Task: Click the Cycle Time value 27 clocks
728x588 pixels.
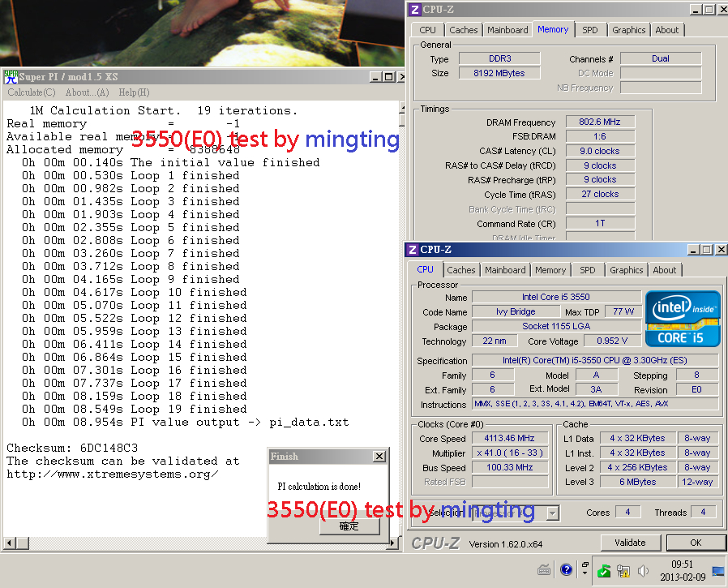Action: pyautogui.click(x=600, y=195)
